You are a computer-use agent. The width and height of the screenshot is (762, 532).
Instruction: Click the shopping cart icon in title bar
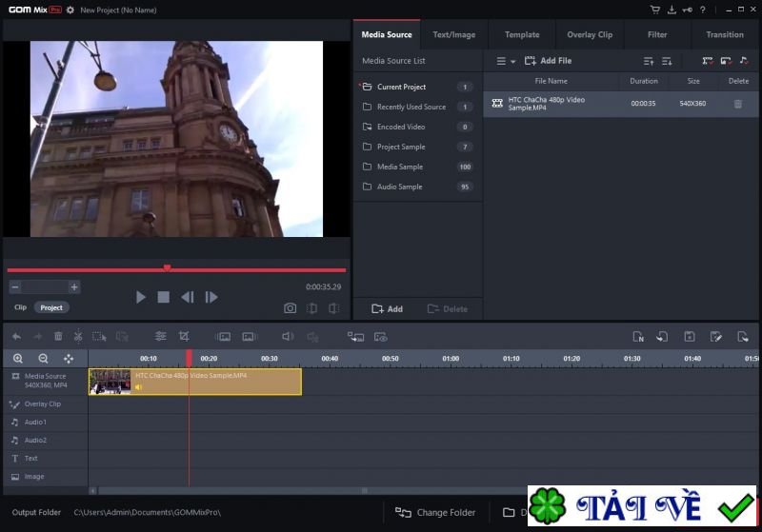[655, 10]
